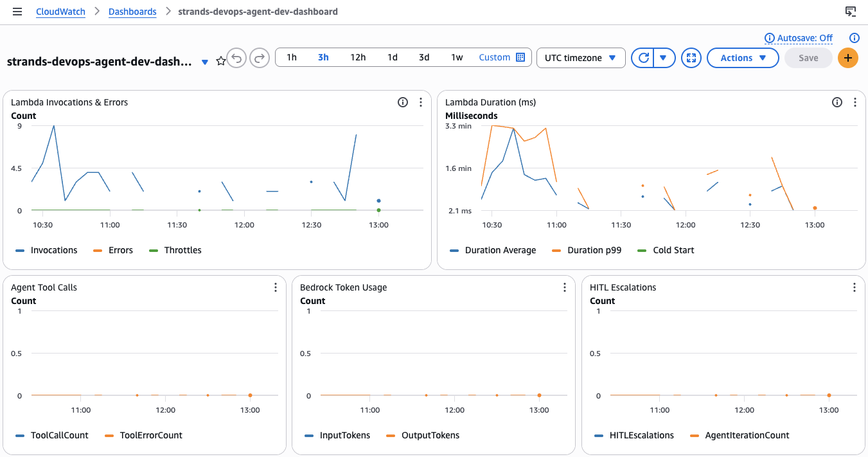Viewport: 868px width, 457px height.
Task: Redo the dashboard change
Action: (260, 58)
